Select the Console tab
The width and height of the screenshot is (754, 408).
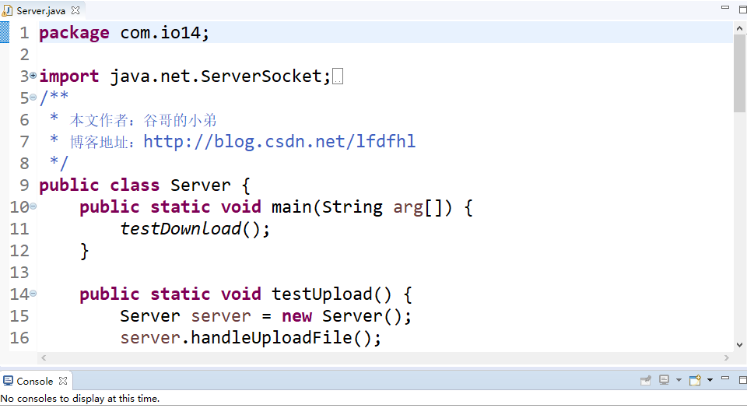click(33, 381)
